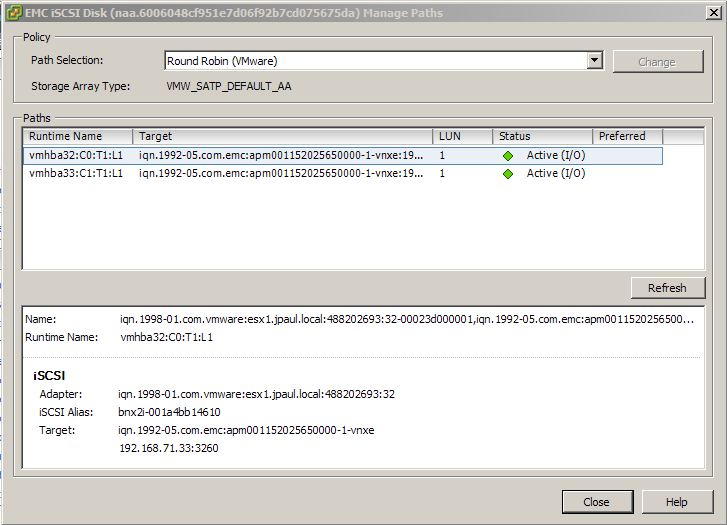727x525 pixels.
Task: Click iSCSI Alias value bnx2i-001a4bb14610
Action: (x=169, y=412)
